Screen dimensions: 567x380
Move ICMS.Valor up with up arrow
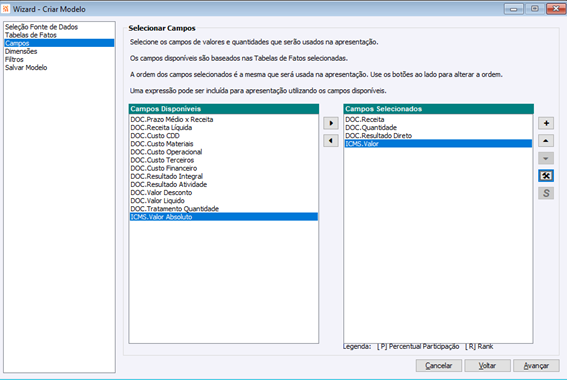[x=546, y=141]
